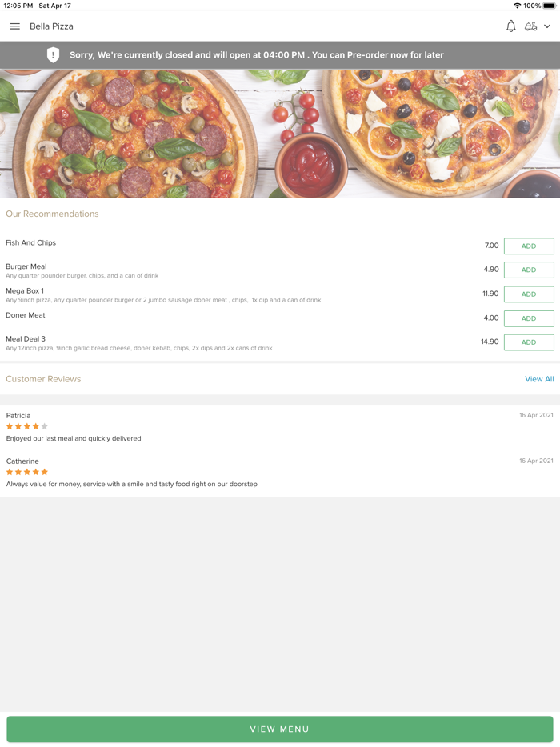The image size is (560, 747).
Task: Open View All customer reviews
Action: pos(539,378)
